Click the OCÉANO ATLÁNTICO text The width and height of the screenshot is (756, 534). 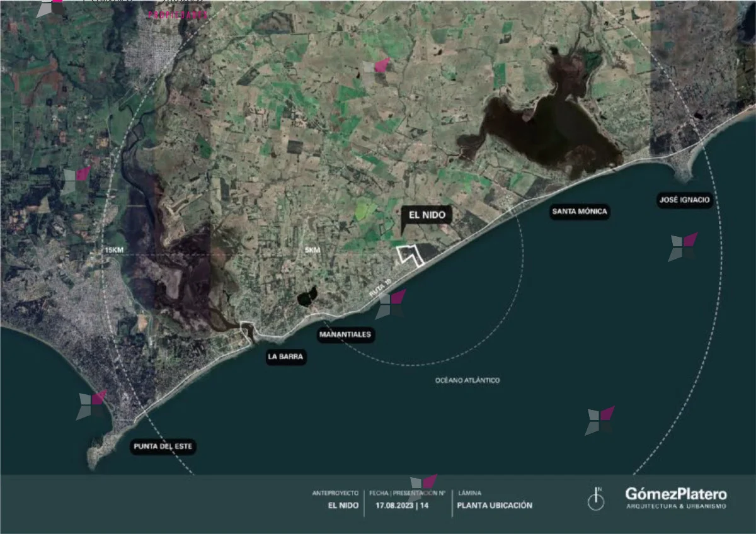click(467, 380)
